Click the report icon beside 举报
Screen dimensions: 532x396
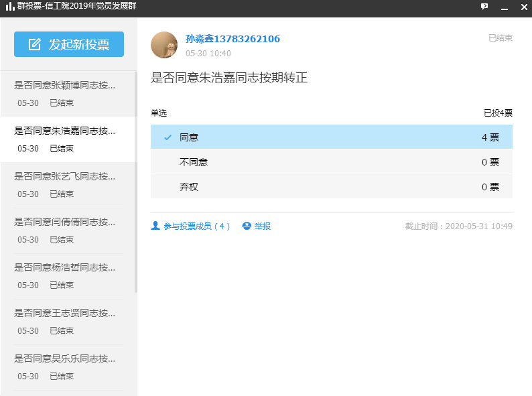pos(247,226)
